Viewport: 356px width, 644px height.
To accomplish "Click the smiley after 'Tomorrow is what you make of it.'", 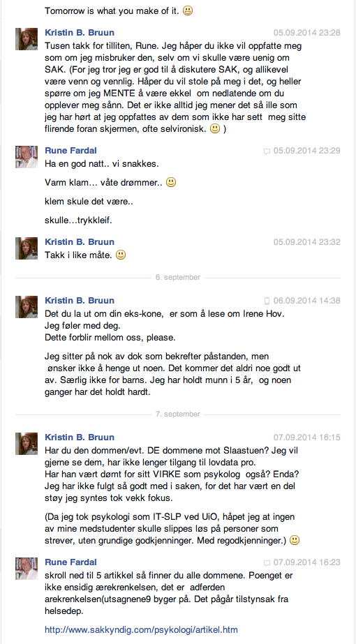I will point(188,11).
